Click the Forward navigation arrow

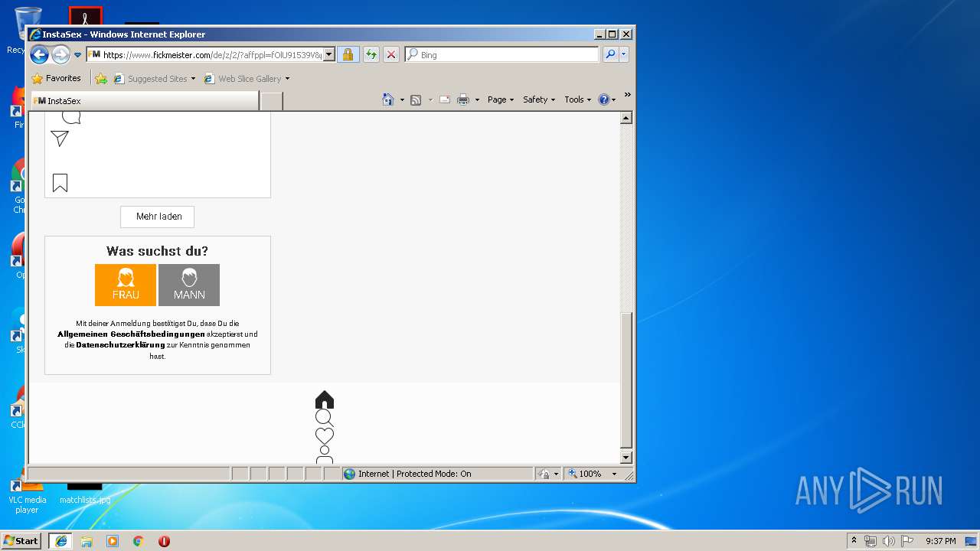tap(60, 54)
